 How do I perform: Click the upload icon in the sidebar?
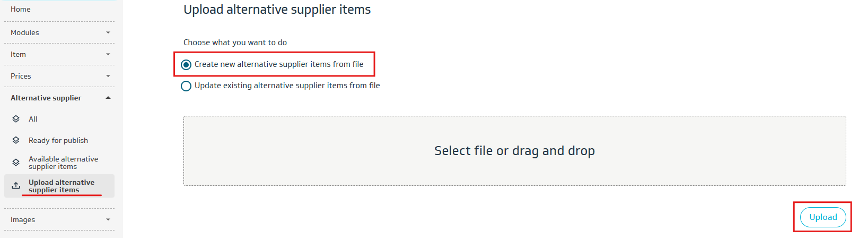click(x=16, y=186)
